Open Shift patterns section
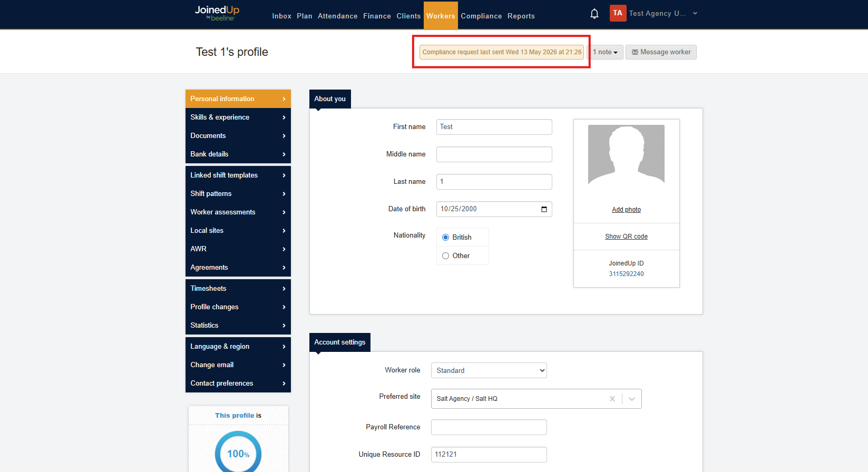868x472 pixels. click(238, 194)
